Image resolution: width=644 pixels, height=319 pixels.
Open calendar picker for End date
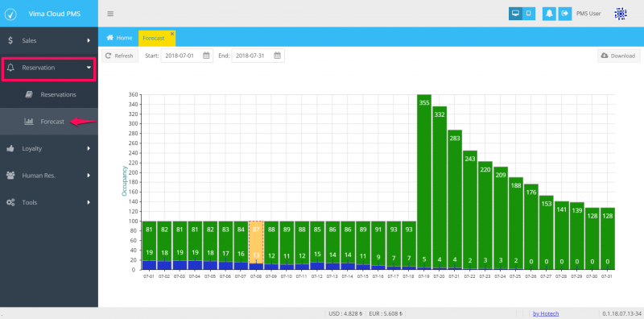click(x=277, y=56)
